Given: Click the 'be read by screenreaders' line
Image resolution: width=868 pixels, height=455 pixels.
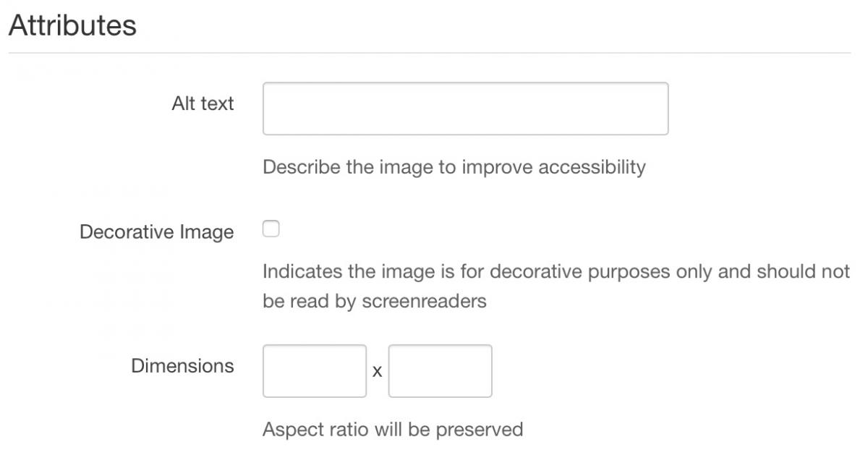Looking at the screenshot, I should click(374, 301).
